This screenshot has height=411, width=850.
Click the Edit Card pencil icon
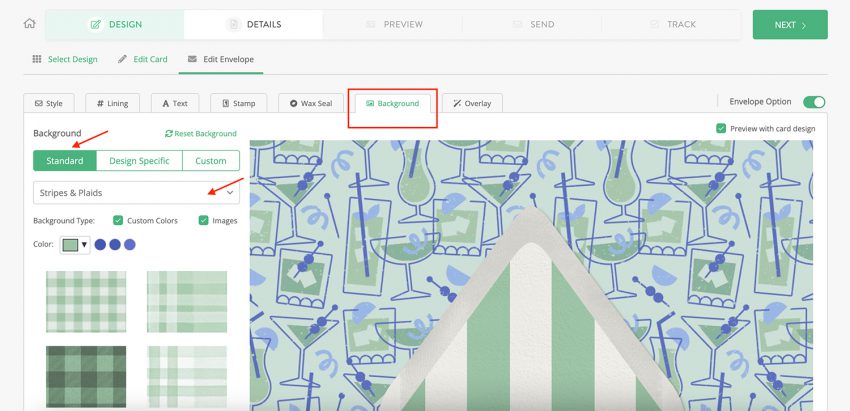pyautogui.click(x=122, y=59)
